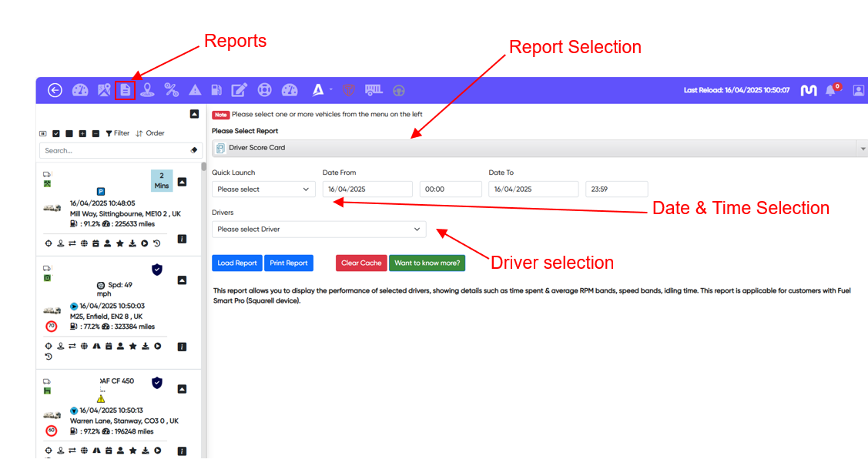868x466 pixels.
Task: Open the edit notepad icon in toolbar
Action: coord(240,90)
